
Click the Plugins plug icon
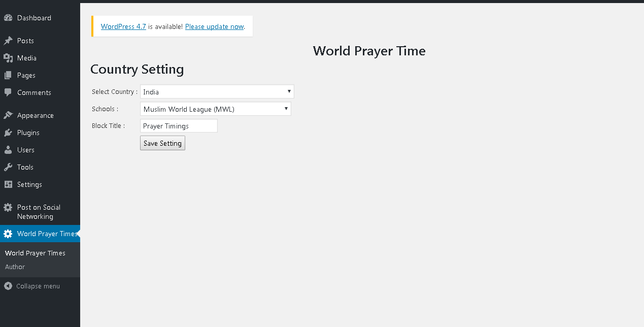click(8, 133)
